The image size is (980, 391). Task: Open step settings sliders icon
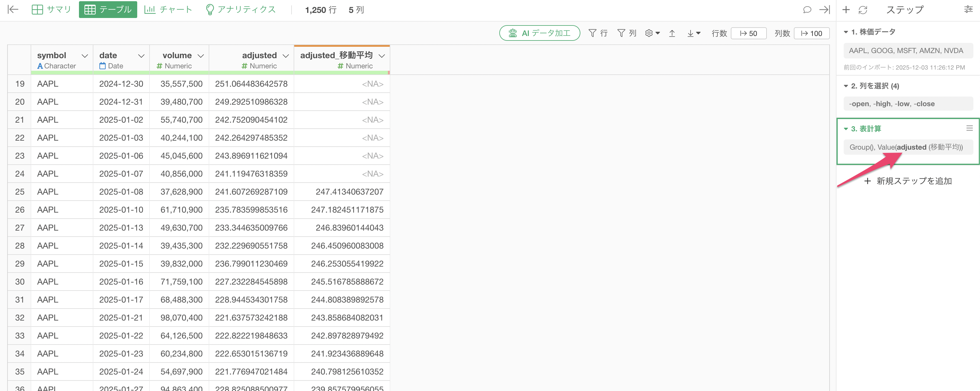(968, 10)
